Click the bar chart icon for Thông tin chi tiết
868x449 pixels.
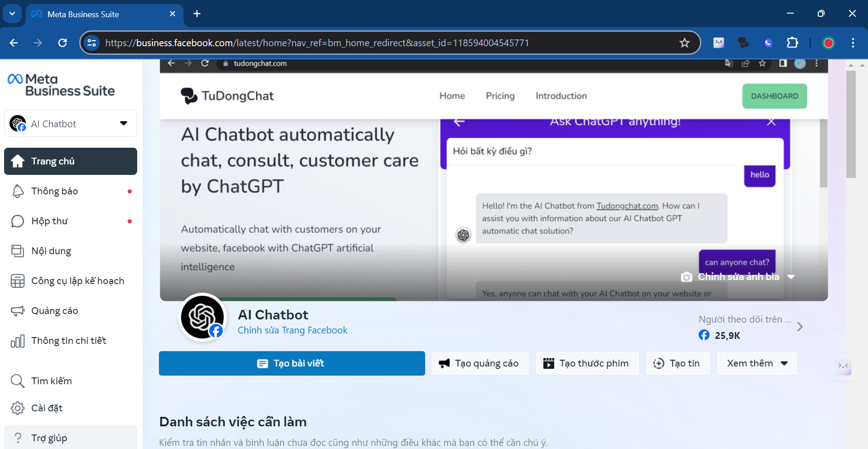[18, 341]
